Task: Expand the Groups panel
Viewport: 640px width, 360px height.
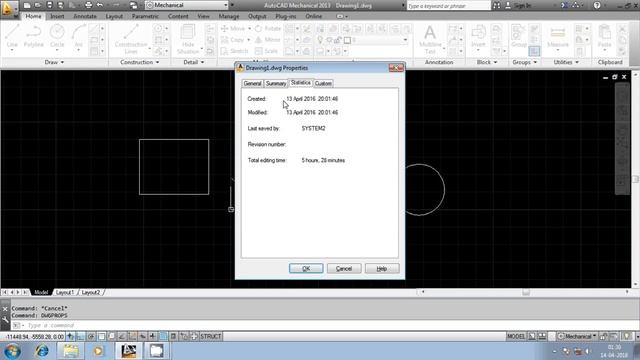Action: pyautogui.click(x=524, y=62)
